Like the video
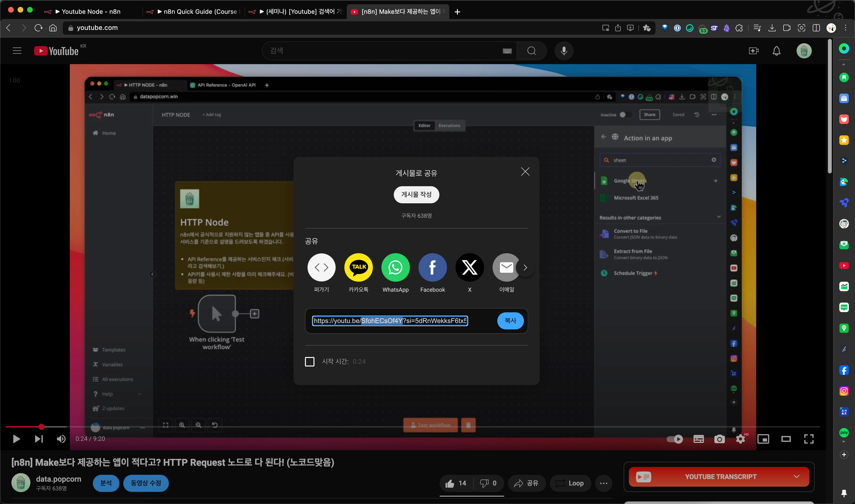 click(x=456, y=483)
